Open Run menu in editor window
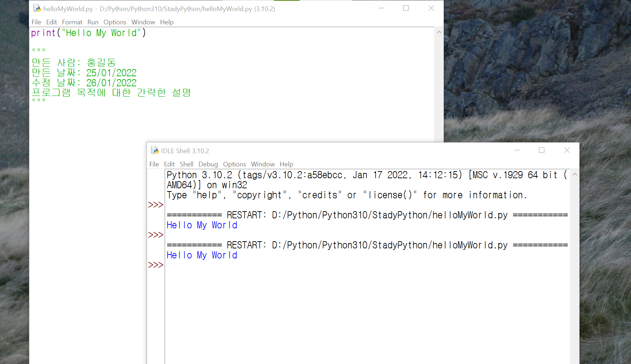This screenshot has height=364, width=631. point(93,22)
